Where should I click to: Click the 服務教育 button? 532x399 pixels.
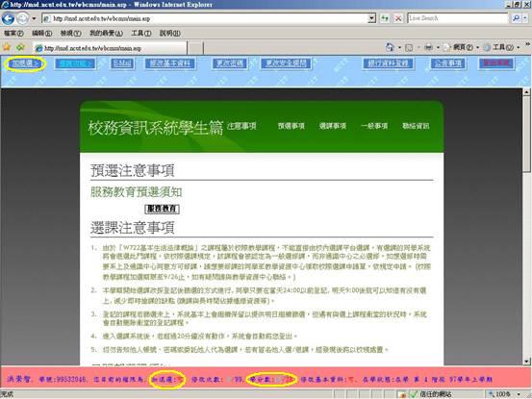tap(162, 209)
